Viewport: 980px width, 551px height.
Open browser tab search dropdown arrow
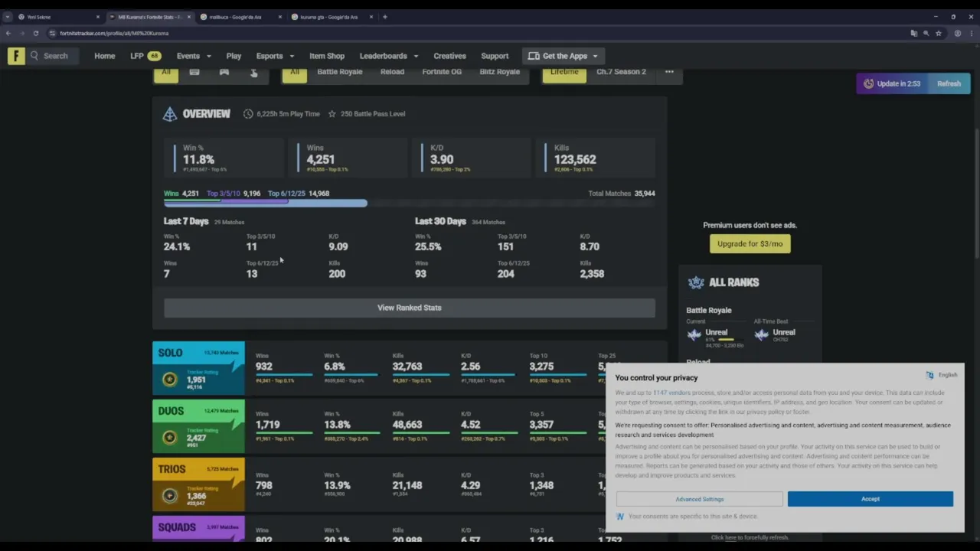pos(8,17)
